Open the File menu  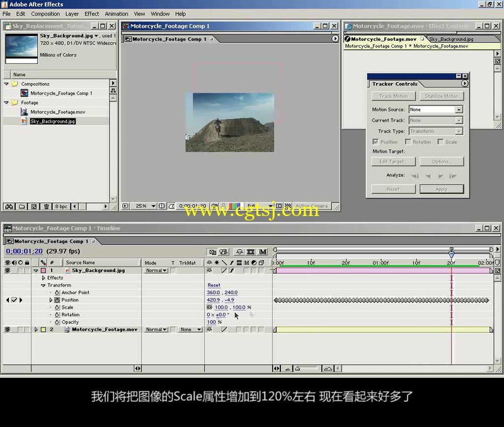6,14
